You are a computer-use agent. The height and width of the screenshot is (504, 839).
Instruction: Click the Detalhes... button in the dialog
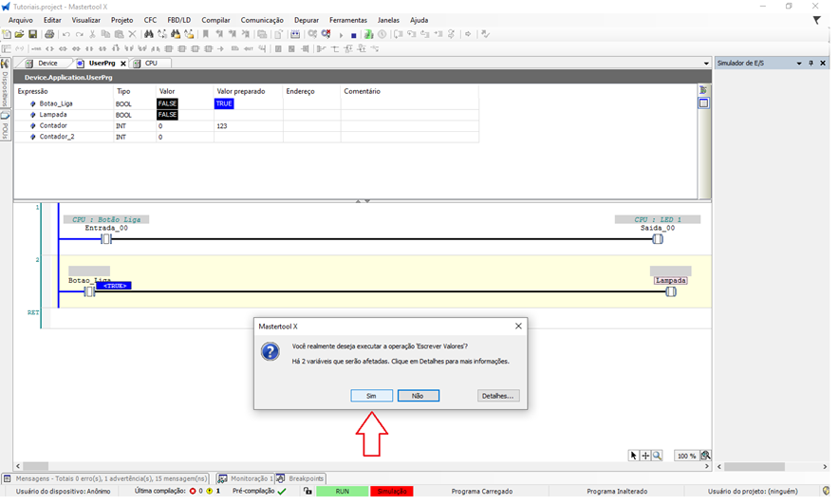tap(498, 396)
